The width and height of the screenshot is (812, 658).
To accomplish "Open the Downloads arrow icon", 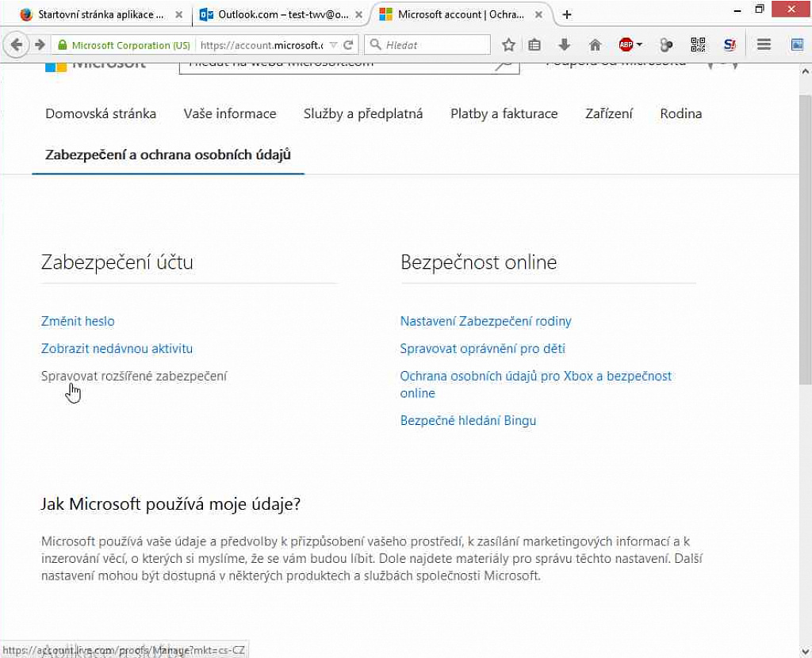I will 565,45.
